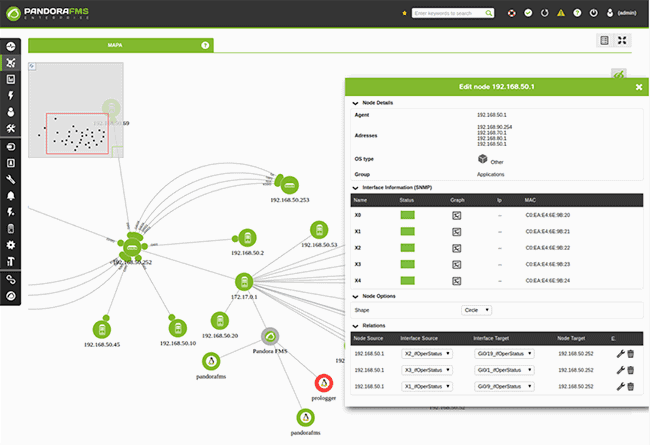Image resolution: width=650 pixels, height=445 pixels.
Task: Delete the X1_ifOperStatus relation
Action: point(631,387)
